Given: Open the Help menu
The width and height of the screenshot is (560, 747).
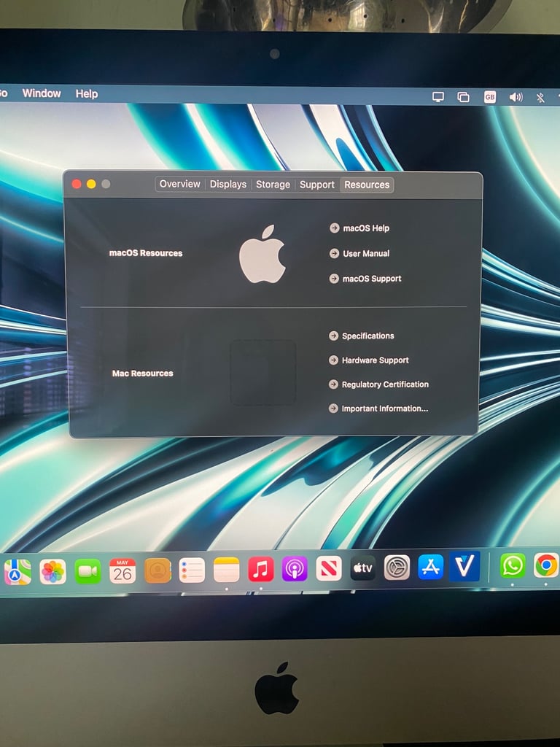Looking at the screenshot, I should pos(87,94).
